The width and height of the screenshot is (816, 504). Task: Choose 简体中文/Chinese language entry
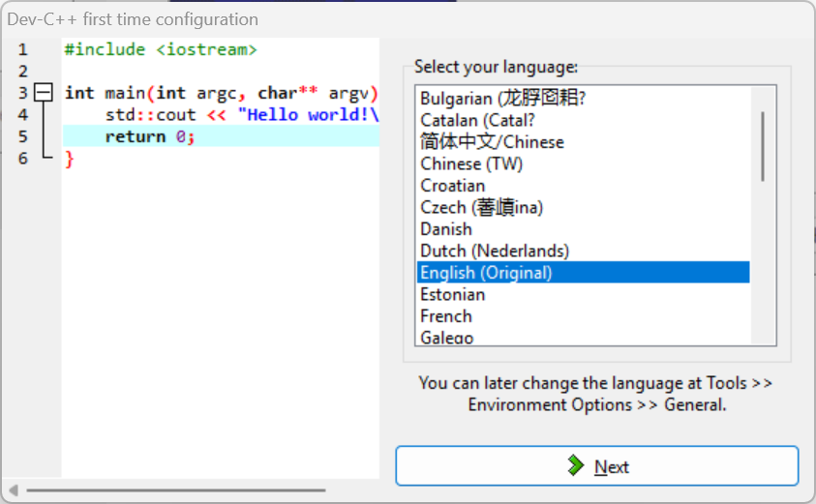583,142
